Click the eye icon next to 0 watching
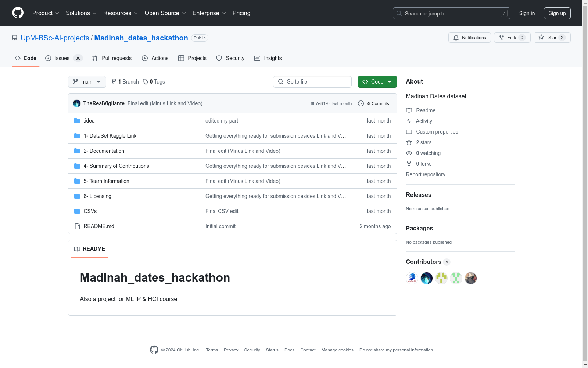This screenshot has height=368, width=588. click(409, 153)
